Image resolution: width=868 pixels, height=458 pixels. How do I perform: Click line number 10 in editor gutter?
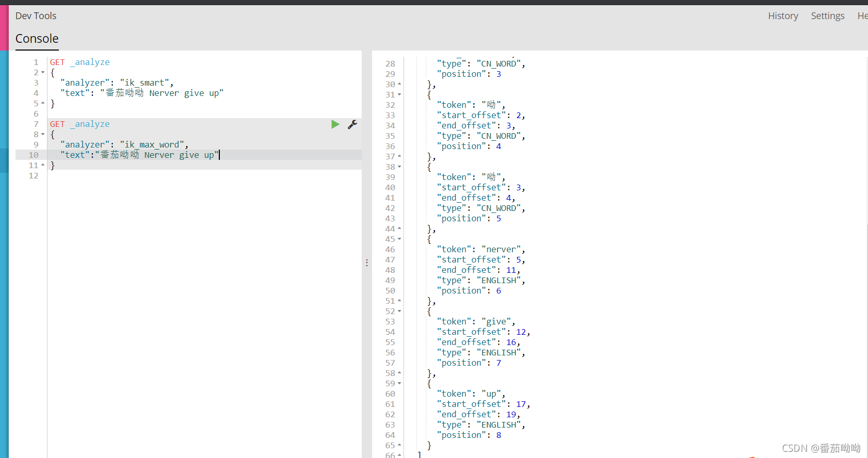[x=34, y=155]
